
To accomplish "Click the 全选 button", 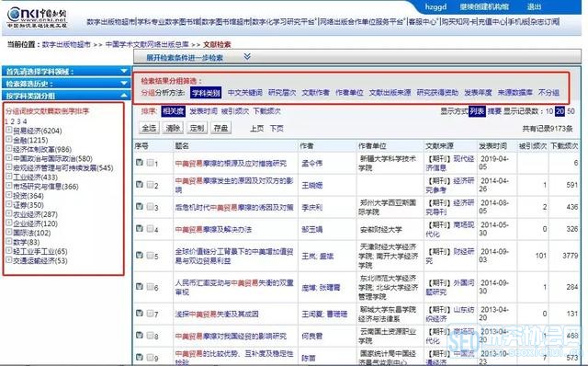I will 149,128.
